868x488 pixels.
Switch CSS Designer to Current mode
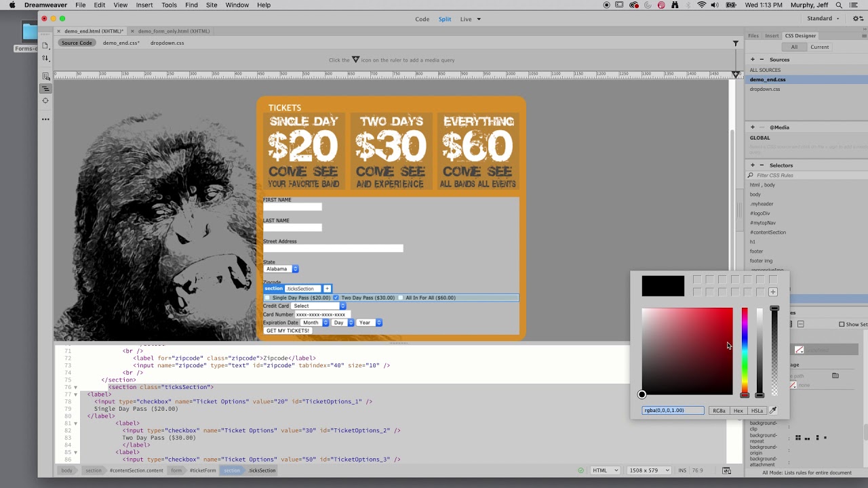820,47
